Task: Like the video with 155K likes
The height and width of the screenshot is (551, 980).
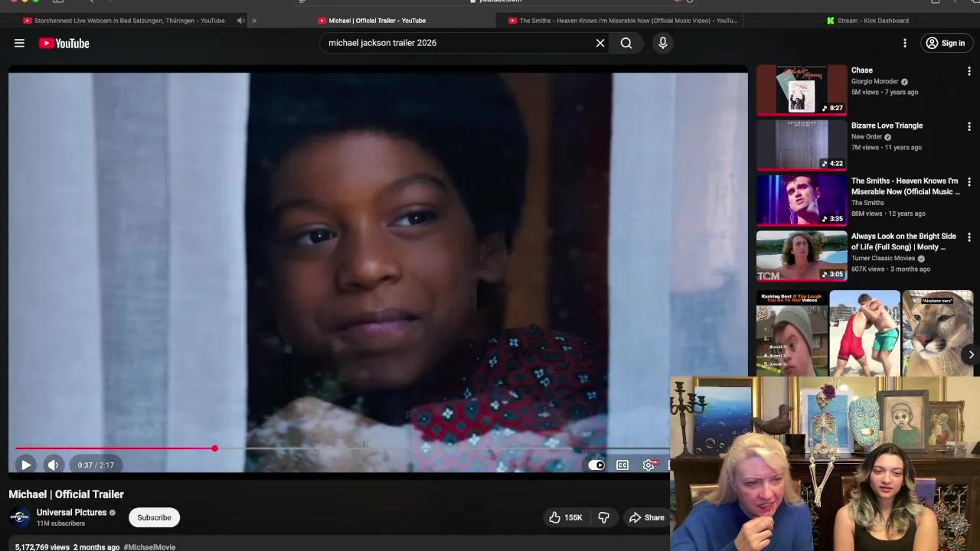Action: (x=565, y=517)
